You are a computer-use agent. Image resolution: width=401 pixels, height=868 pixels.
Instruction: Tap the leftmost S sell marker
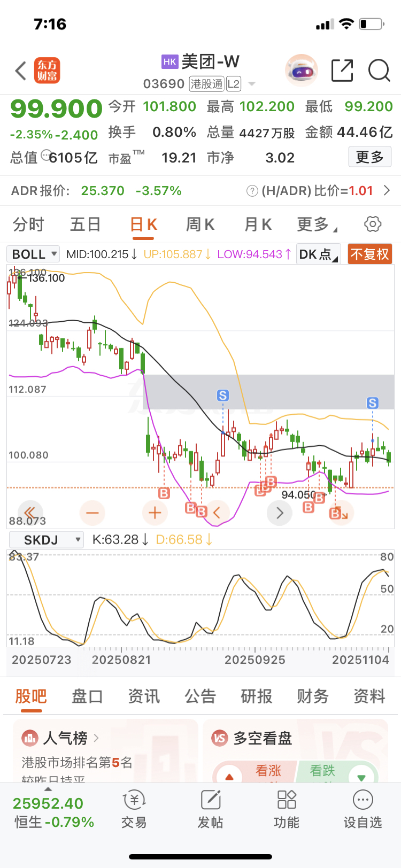click(x=223, y=396)
